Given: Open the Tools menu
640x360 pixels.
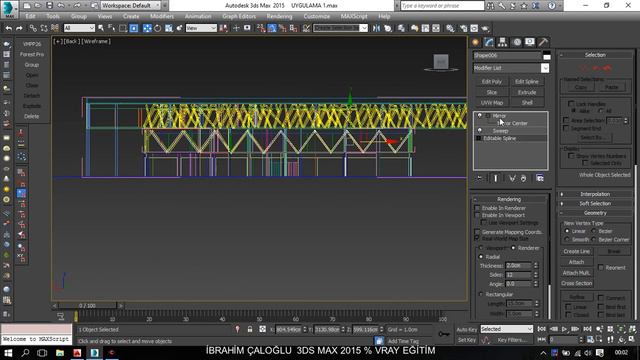Looking at the screenshot, I should tap(53, 16).
